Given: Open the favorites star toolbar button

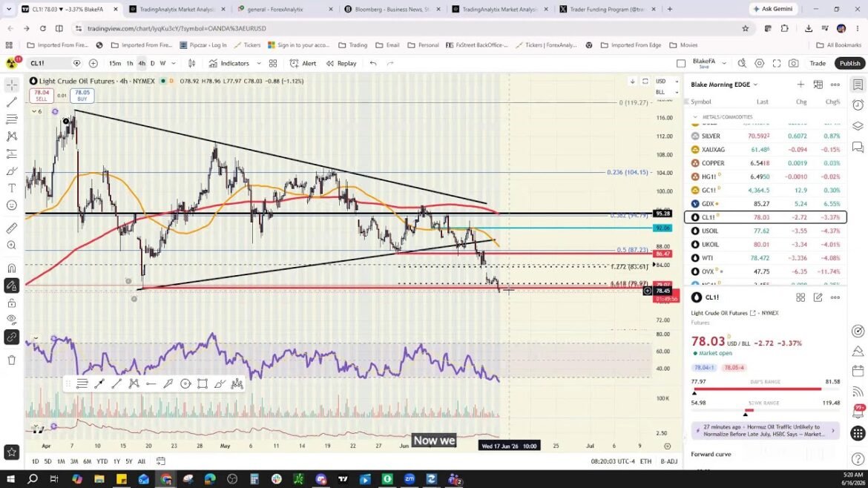Looking at the screenshot, I should tap(12, 452).
